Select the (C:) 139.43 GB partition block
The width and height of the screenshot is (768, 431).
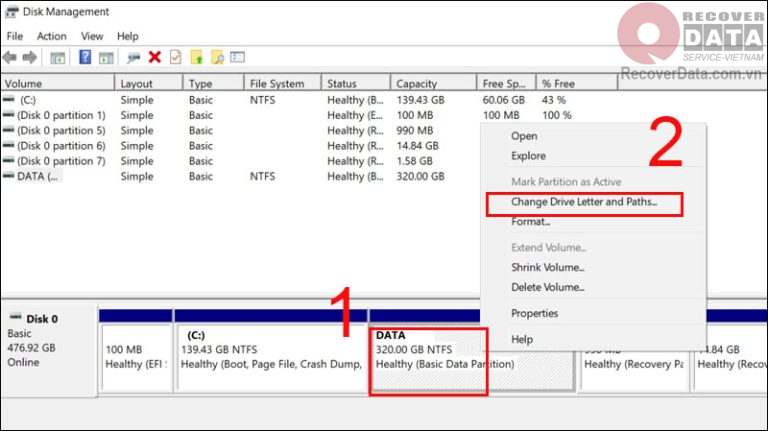coord(270,357)
